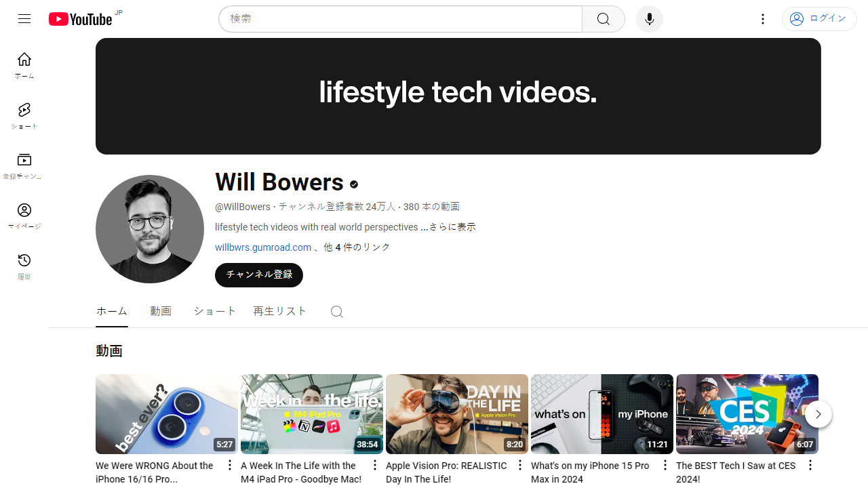The width and height of the screenshot is (868, 488).
Task: Open options menu for Apple Vision Pro video
Action: coord(520,465)
